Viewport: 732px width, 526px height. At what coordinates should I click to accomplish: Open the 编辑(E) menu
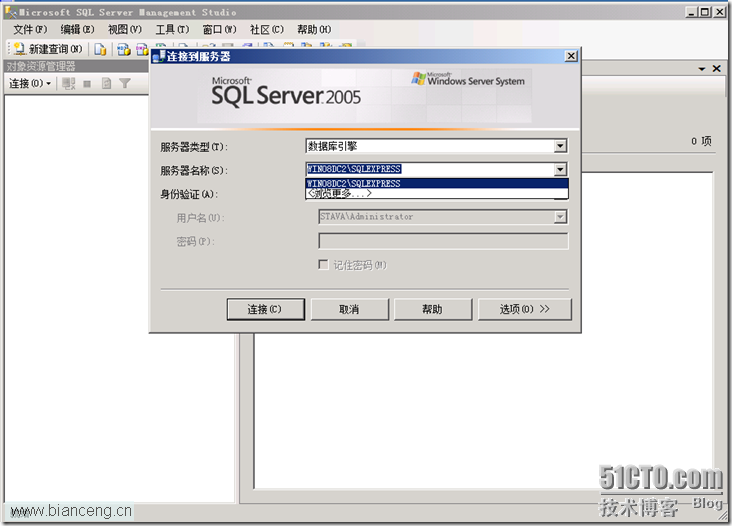point(77,29)
